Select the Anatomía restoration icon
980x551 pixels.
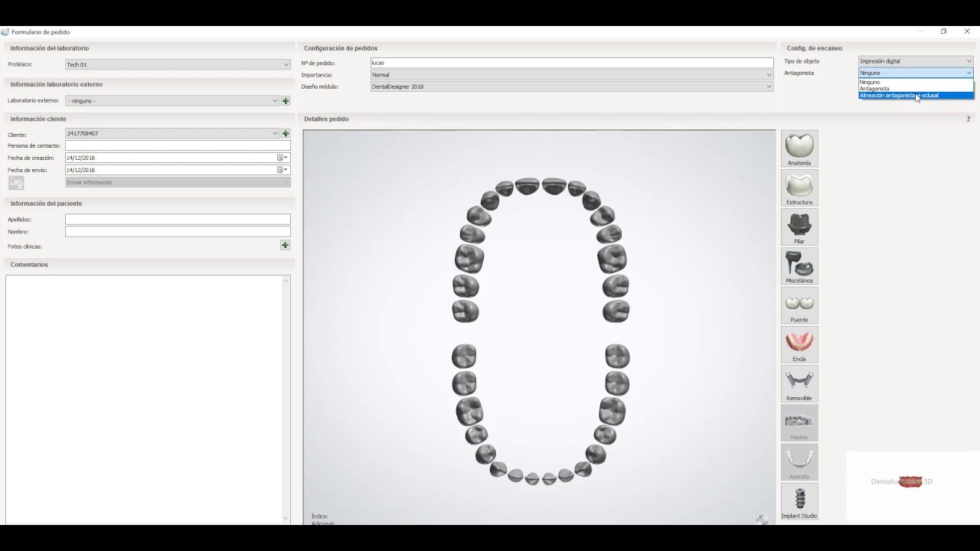click(x=799, y=148)
